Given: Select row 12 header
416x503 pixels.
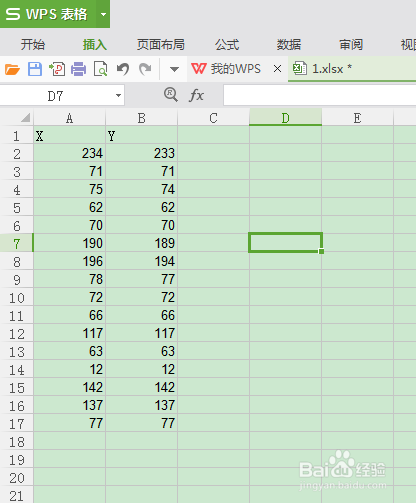Looking at the screenshot, I should 16,334.
